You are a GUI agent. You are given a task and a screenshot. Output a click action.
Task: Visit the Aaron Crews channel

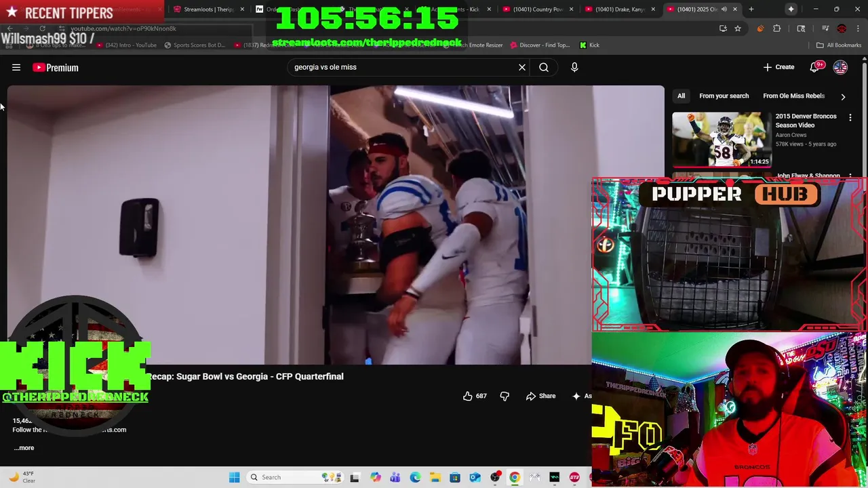(791, 135)
